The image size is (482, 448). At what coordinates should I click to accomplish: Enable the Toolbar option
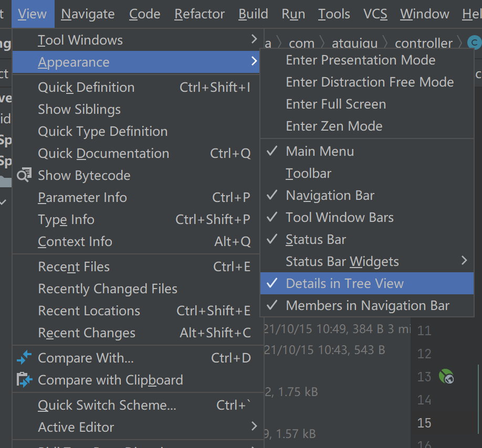(309, 173)
